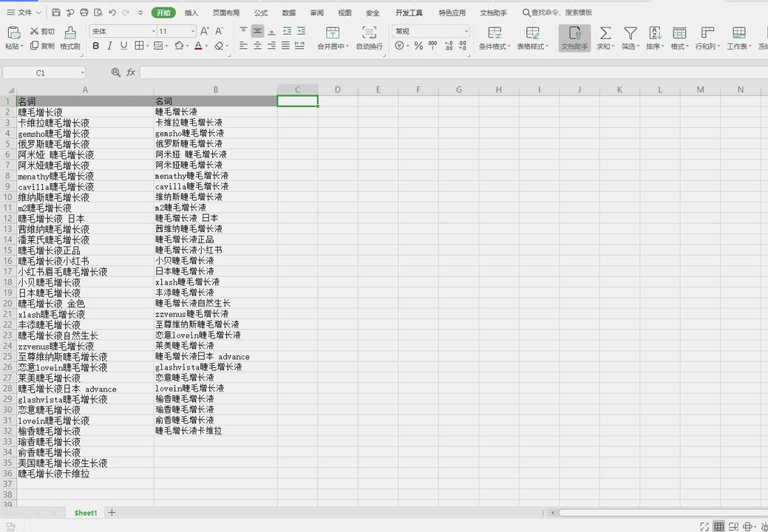Screen dimensions: 768x532
Task: Switch to the 插入 ribbon tab
Action: coord(192,13)
